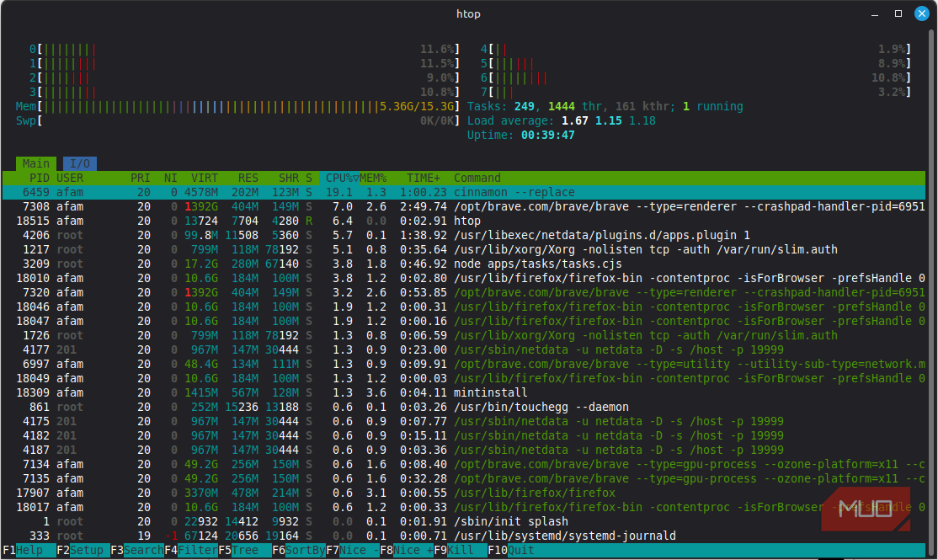Screen dimensions: 938x560
Task: Select firefox-bin process PID 18010
Action: (464, 278)
